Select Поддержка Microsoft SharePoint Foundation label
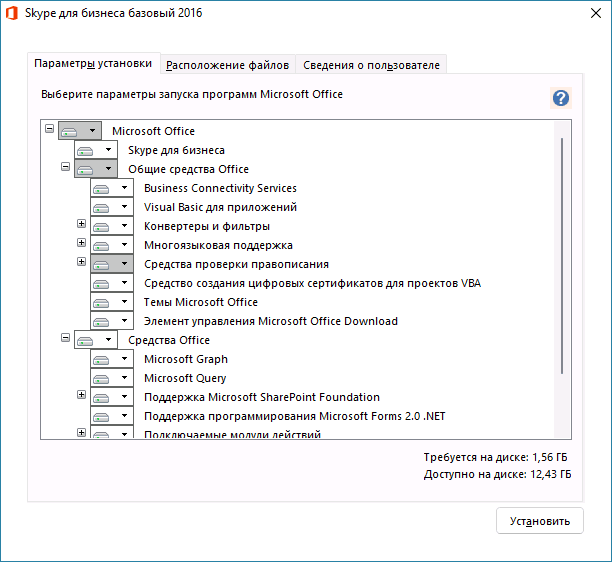 point(262,397)
